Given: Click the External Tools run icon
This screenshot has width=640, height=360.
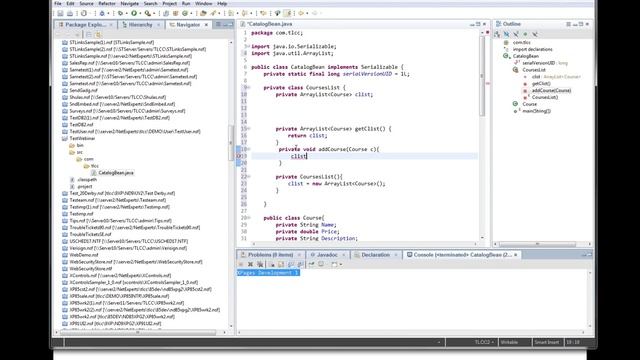Looking at the screenshot, I should tap(147, 13).
